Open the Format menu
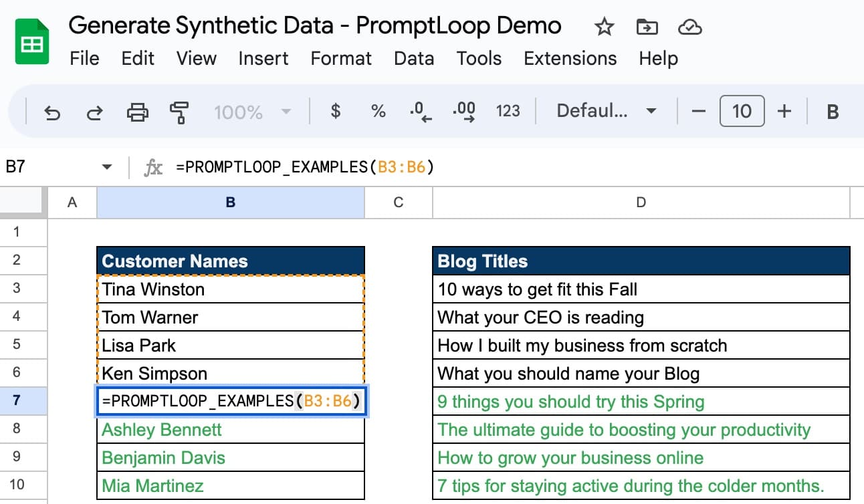The height and width of the screenshot is (504, 864). pyautogui.click(x=341, y=58)
